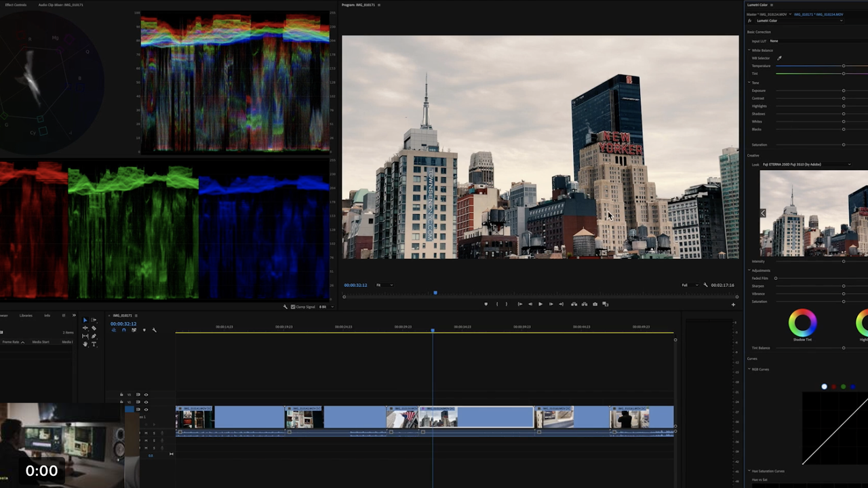Select the Type tool

[94, 344]
